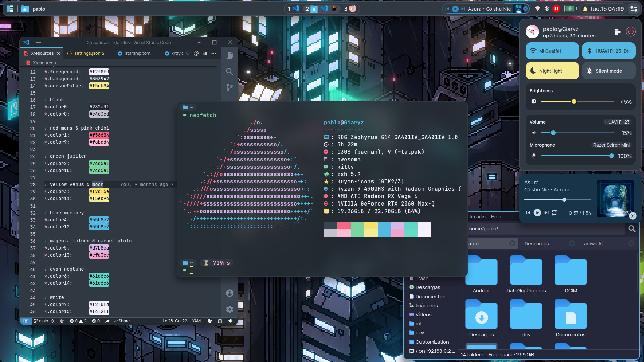The height and width of the screenshot is (362, 644).
Task: Click the red pause recording icon in top bar
Action: coord(556,9)
